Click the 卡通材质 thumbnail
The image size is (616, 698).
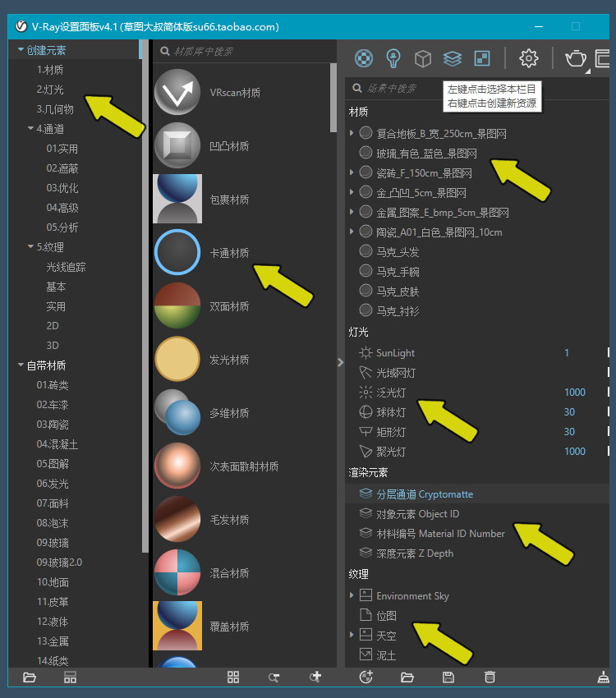[x=177, y=252]
